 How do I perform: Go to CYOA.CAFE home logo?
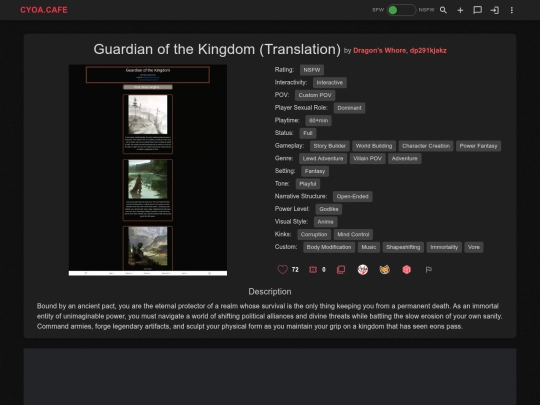pyautogui.click(x=44, y=10)
